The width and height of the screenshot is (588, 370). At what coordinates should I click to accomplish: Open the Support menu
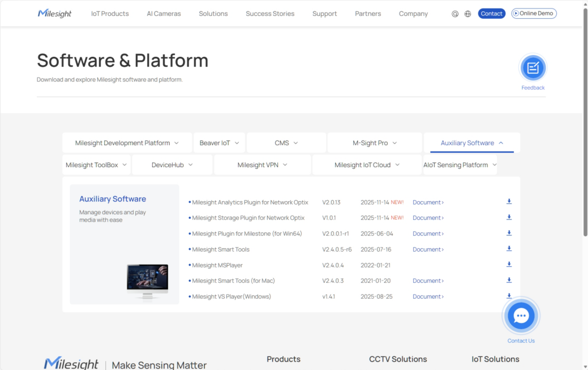(324, 14)
